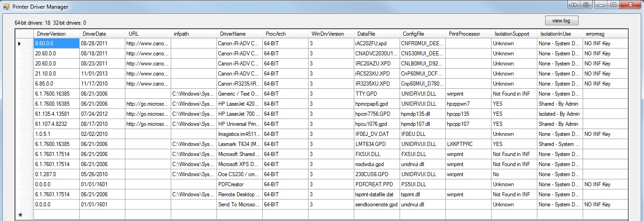Click the iAC202FU.xpd data file cell

coord(377,43)
